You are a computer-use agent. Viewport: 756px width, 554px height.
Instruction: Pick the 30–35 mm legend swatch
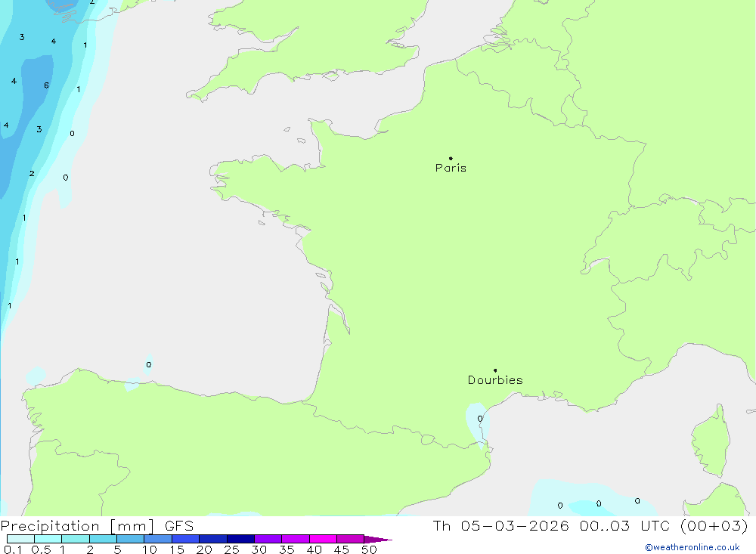268,539
